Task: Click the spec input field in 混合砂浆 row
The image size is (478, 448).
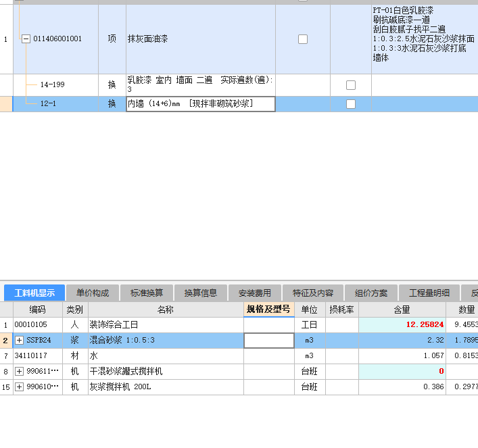Action: pyautogui.click(x=269, y=341)
